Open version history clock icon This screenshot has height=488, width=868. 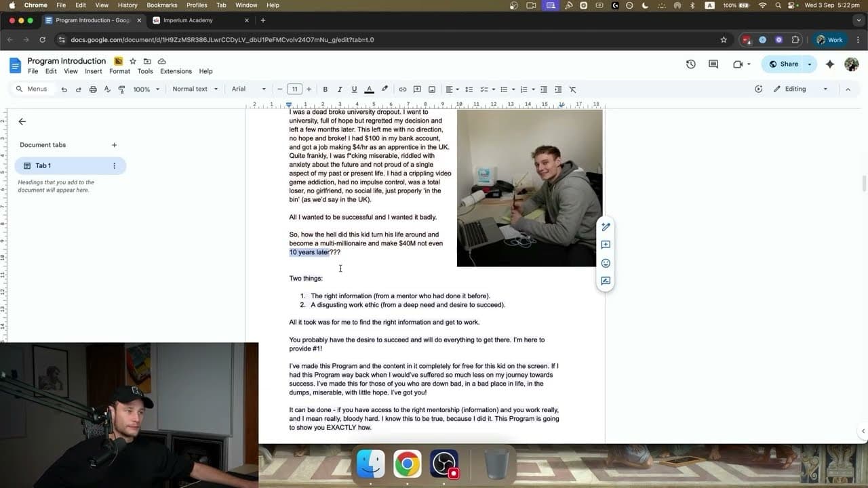coord(690,64)
